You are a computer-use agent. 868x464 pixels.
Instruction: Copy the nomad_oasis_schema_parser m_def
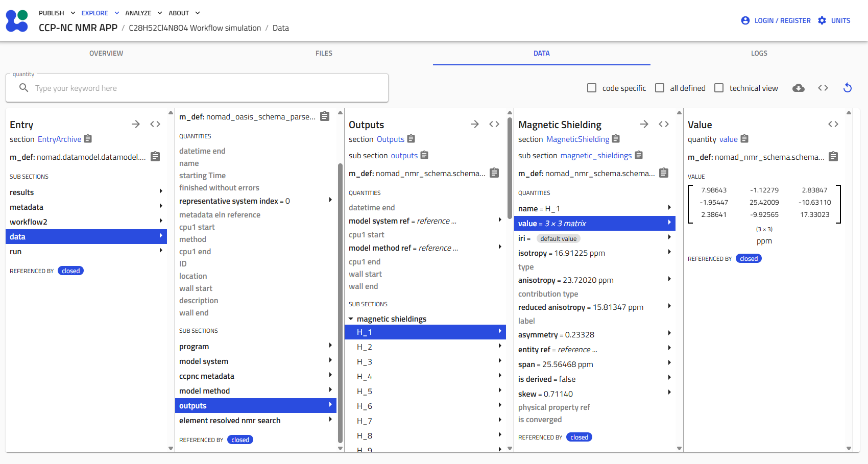coord(325,116)
